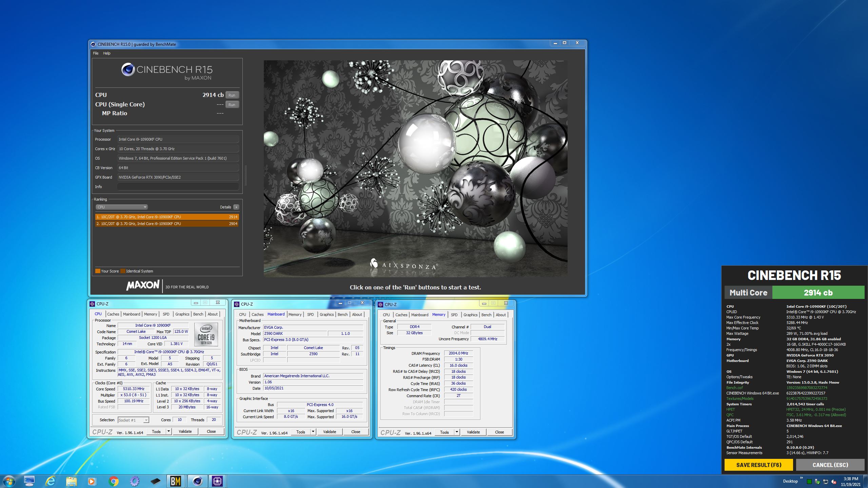Run the CPU Single Core test
This screenshot has width=868, height=488.
coord(232,105)
